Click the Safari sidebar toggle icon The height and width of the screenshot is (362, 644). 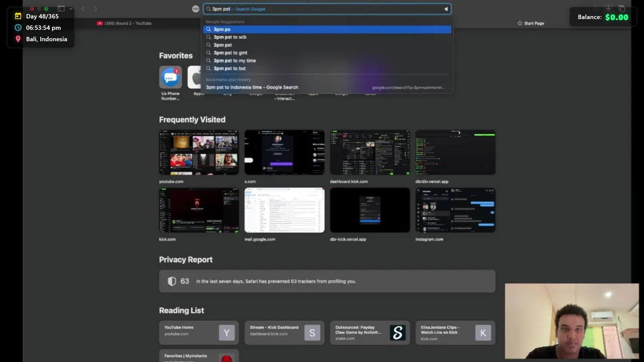click(x=61, y=9)
